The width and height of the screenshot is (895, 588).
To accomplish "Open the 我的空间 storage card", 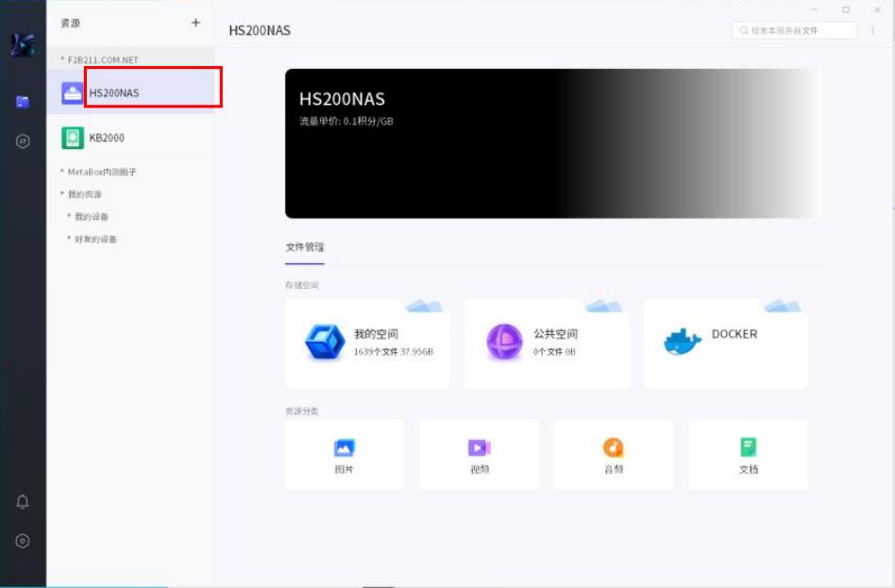I will point(367,344).
